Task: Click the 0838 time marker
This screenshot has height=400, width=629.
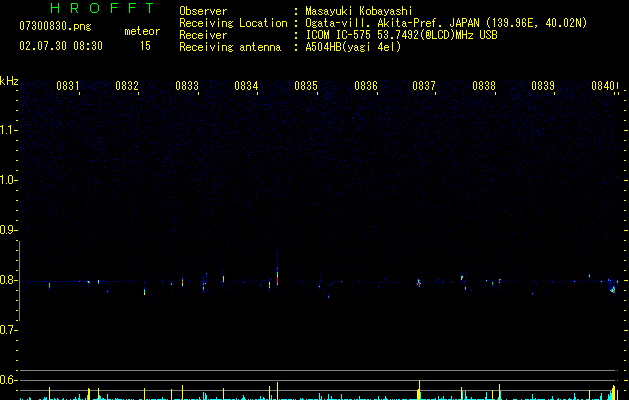Action: [x=484, y=86]
